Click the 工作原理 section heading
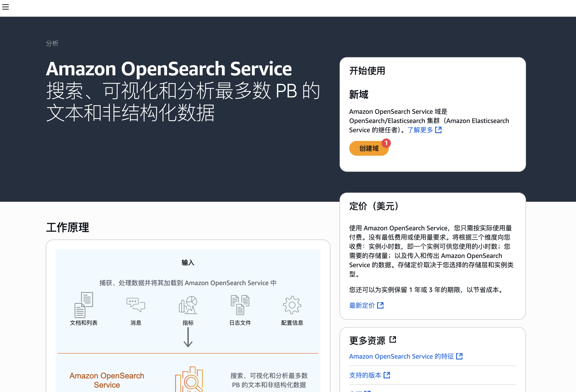Viewport: 576px width, 392px height. pyautogui.click(x=67, y=227)
